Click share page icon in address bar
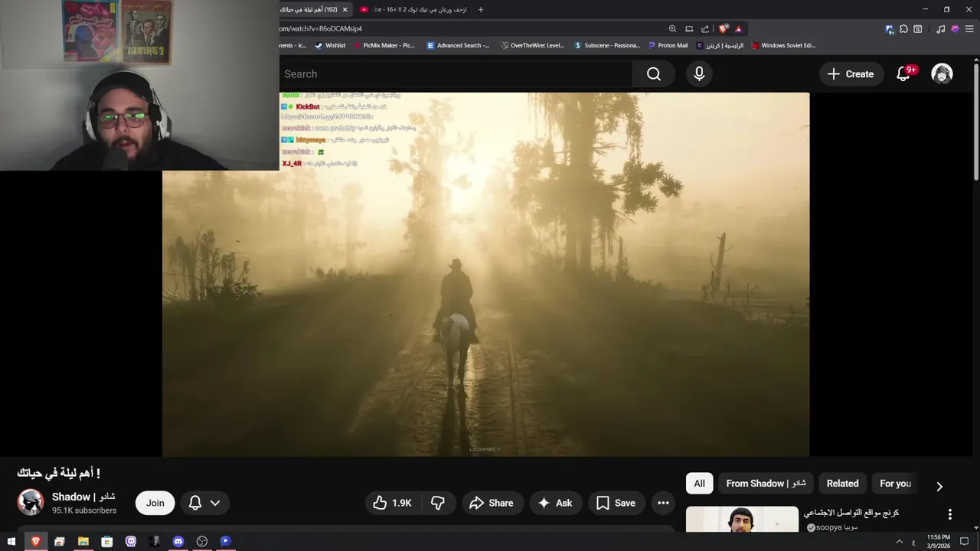This screenshot has width=980, height=551. [705, 29]
